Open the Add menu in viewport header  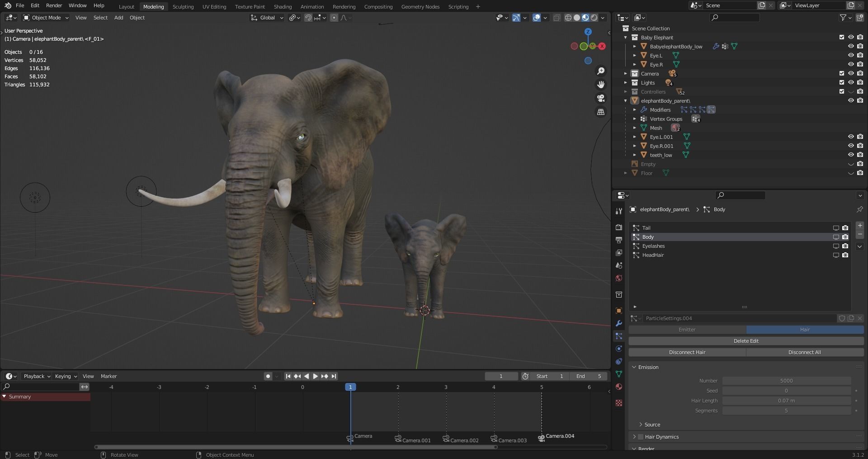click(118, 18)
